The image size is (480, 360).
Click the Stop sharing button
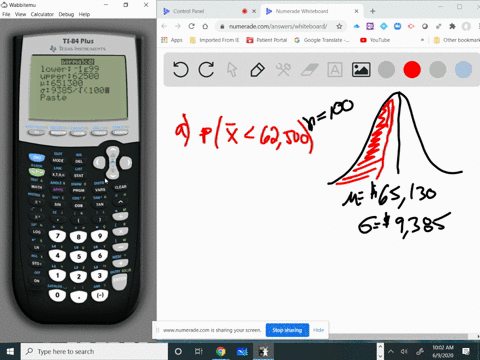pyautogui.click(x=287, y=330)
